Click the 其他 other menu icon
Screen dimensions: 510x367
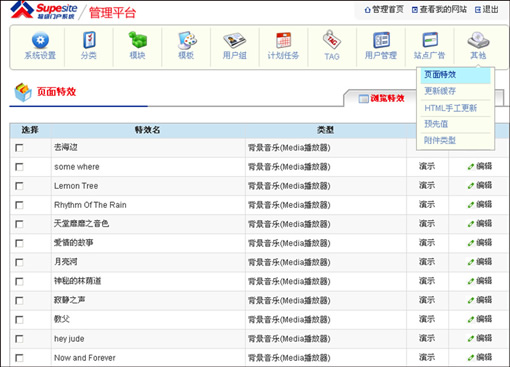point(478,40)
